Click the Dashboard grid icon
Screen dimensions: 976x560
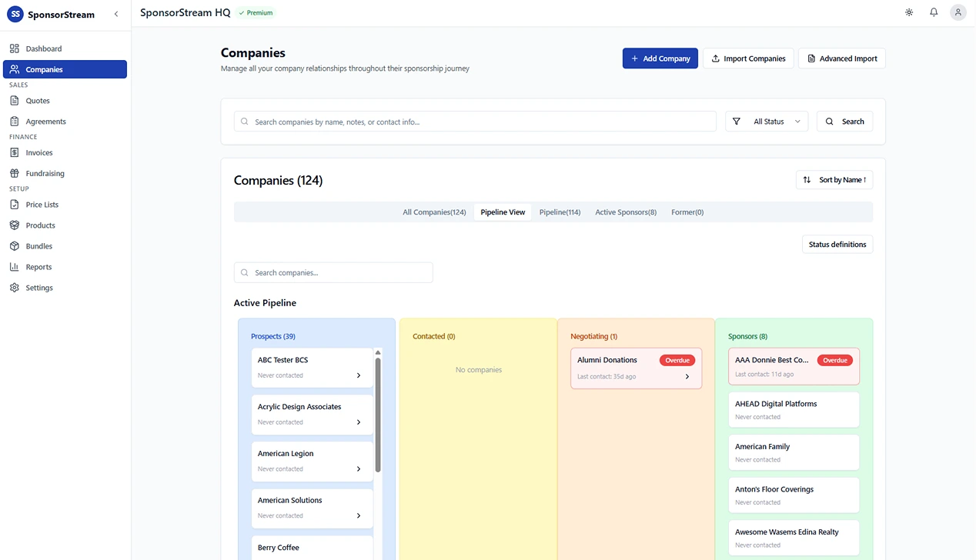point(15,48)
